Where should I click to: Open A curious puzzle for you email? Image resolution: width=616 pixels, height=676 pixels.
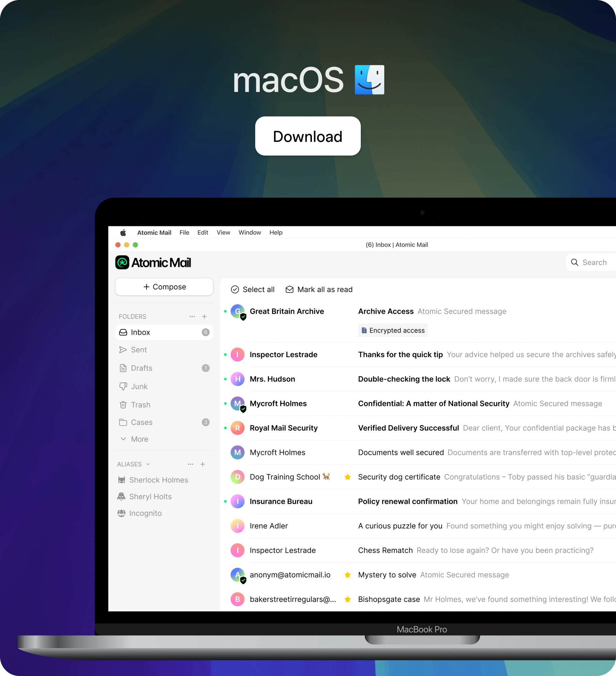tap(418, 526)
